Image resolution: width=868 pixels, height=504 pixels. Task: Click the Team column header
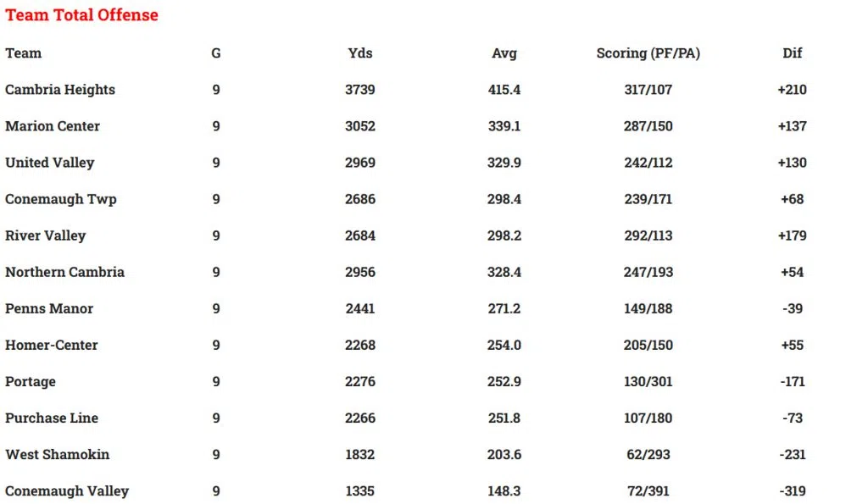(24, 53)
